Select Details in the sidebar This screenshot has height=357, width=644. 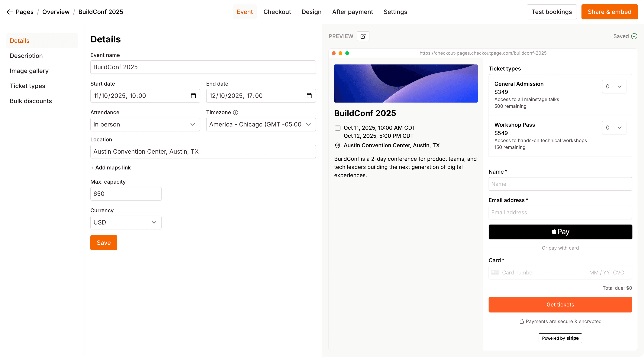tap(42, 41)
